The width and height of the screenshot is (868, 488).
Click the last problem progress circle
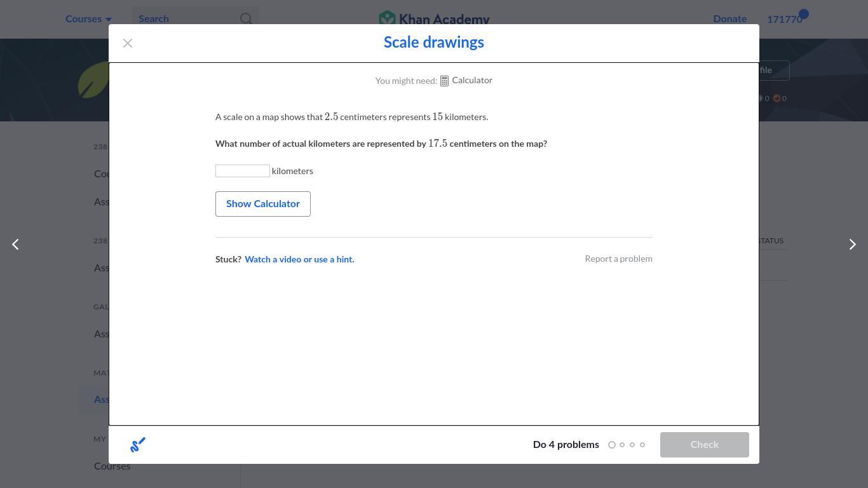click(x=642, y=445)
